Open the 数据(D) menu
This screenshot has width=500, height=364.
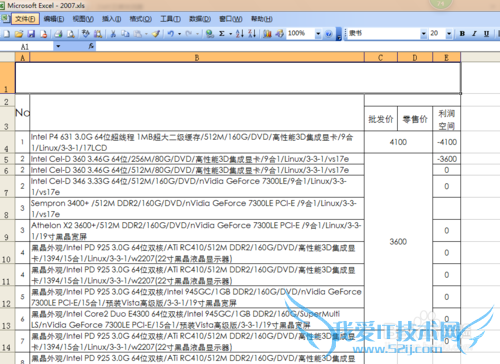pyautogui.click(x=200, y=19)
